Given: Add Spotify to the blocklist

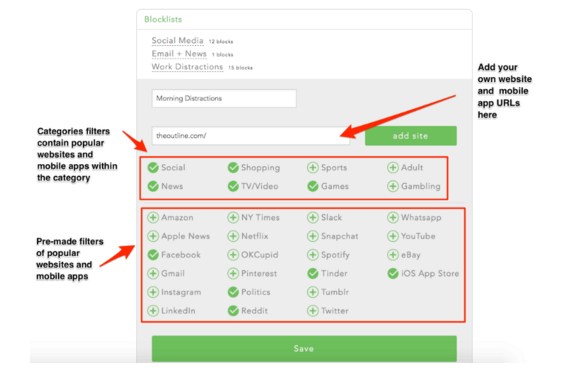Looking at the screenshot, I should click(x=313, y=255).
